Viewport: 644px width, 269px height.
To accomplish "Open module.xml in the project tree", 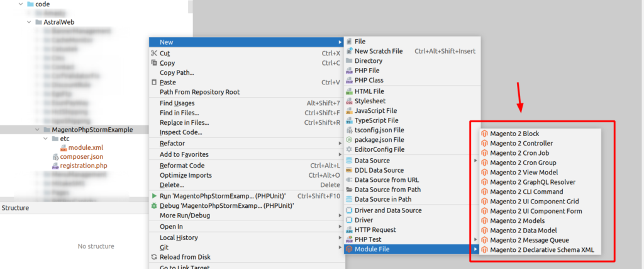I will [81, 147].
